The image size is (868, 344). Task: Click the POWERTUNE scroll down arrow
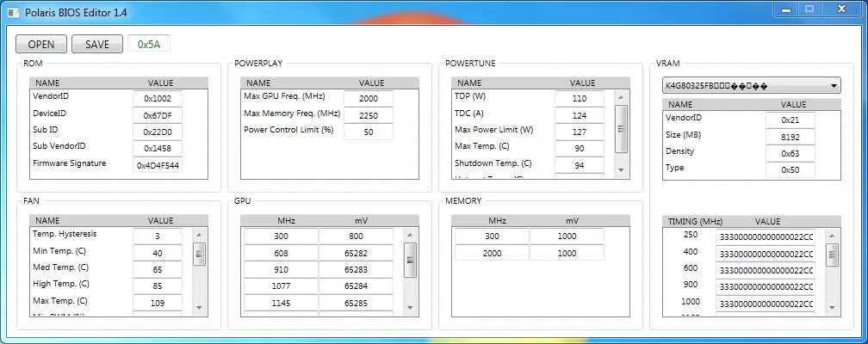tap(621, 170)
